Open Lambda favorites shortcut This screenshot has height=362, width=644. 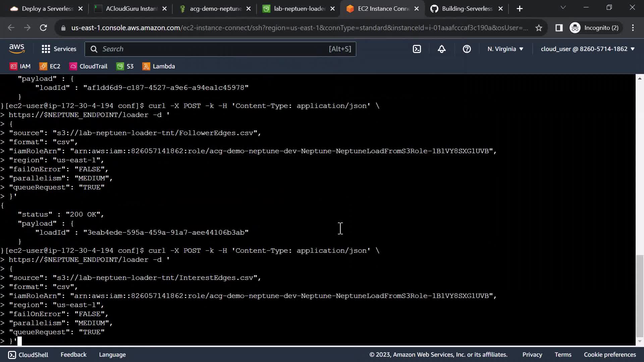pyautogui.click(x=159, y=66)
